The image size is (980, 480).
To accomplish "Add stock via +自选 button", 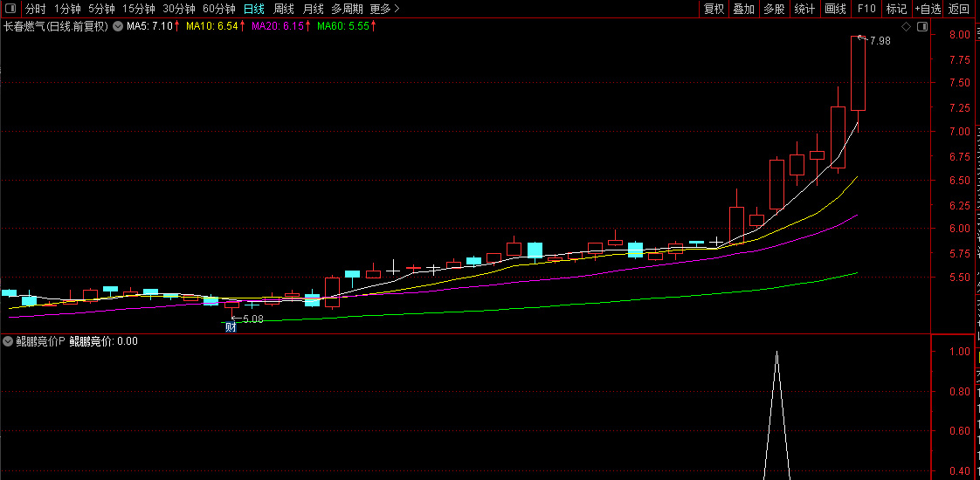I will point(928,9).
